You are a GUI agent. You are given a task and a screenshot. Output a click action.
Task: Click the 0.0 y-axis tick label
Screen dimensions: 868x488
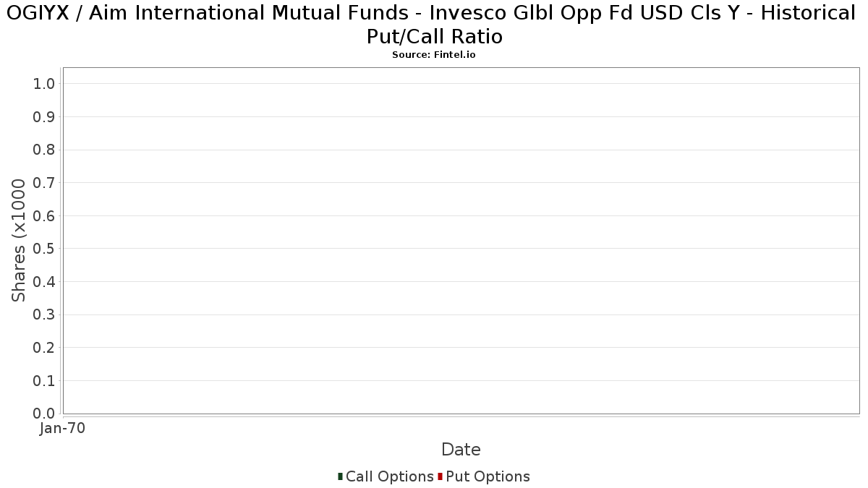click(44, 414)
